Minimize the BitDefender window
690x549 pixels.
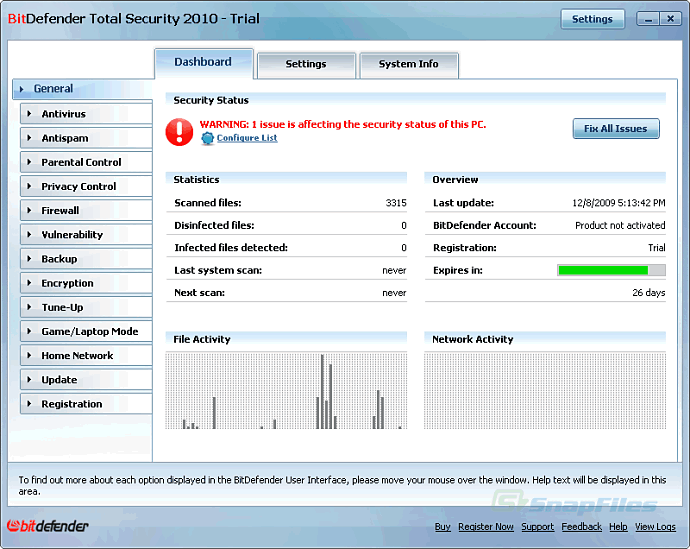tap(648, 19)
